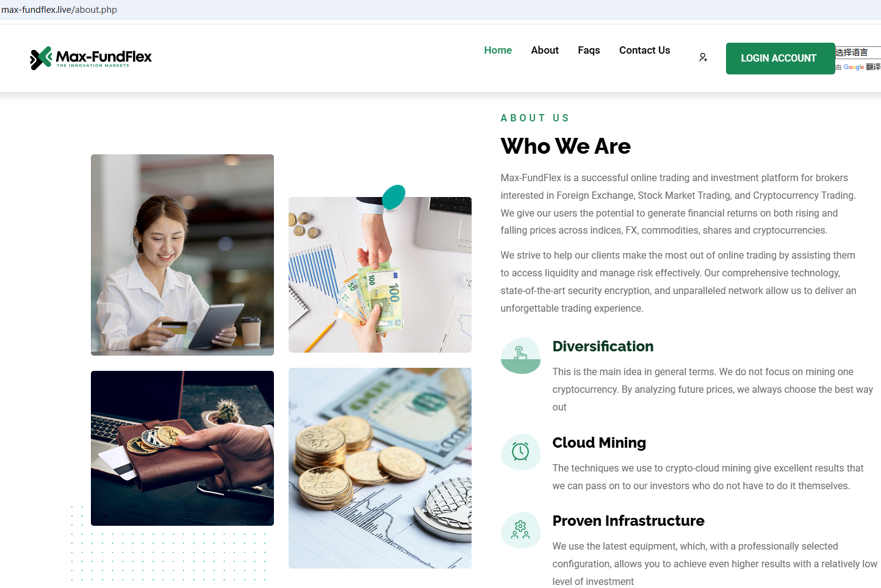881x588 pixels.
Task: Go to the Home menu item
Action: coord(498,50)
